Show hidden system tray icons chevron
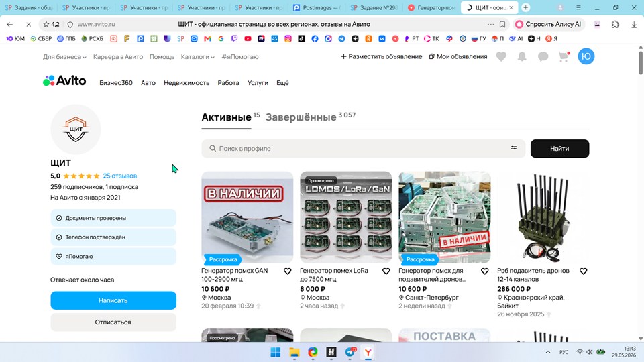Image resolution: width=644 pixels, height=362 pixels. click(548, 352)
